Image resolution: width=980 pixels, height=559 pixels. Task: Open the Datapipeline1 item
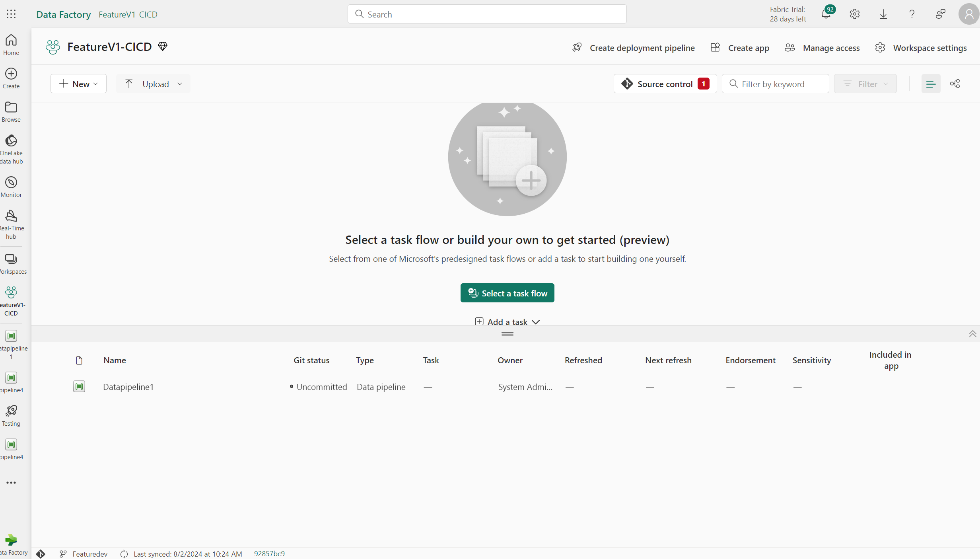(128, 387)
